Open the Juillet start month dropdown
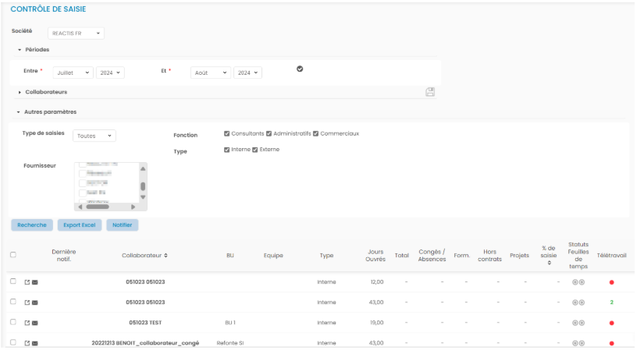Screen dimensions: 644x350 (73, 72)
